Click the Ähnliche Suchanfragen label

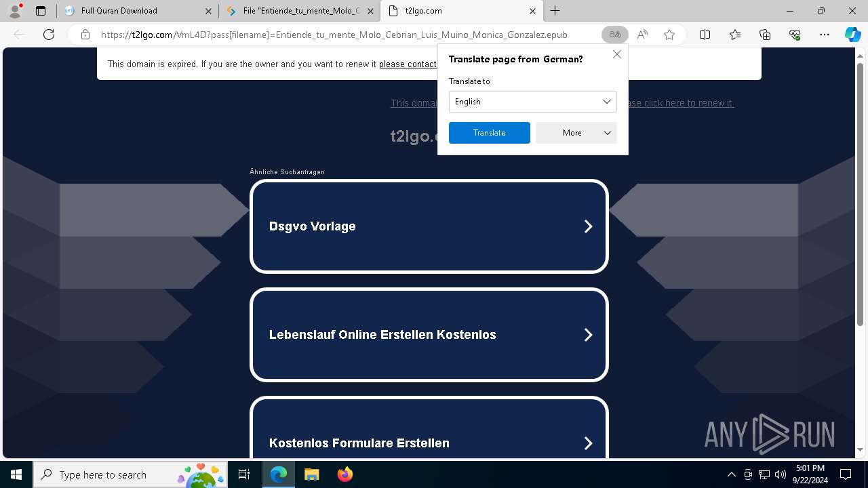287,172
